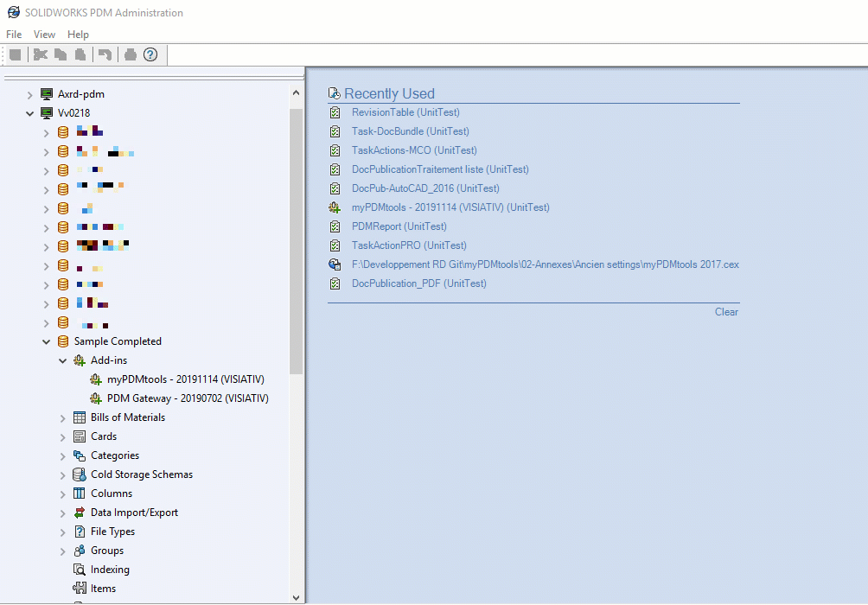Image resolution: width=868 pixels, height=605 pixels.
Task: Expand the Bills of Materials node
Action: click(62, 417)
